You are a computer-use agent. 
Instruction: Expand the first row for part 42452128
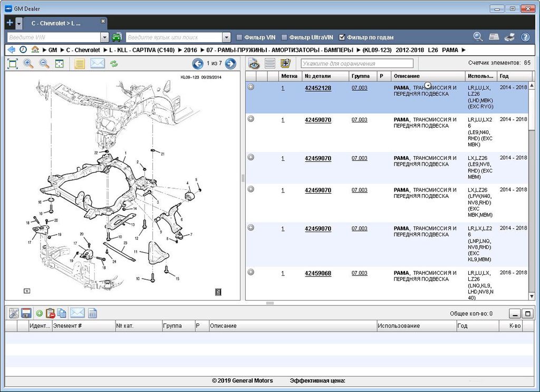pos(251,87)
